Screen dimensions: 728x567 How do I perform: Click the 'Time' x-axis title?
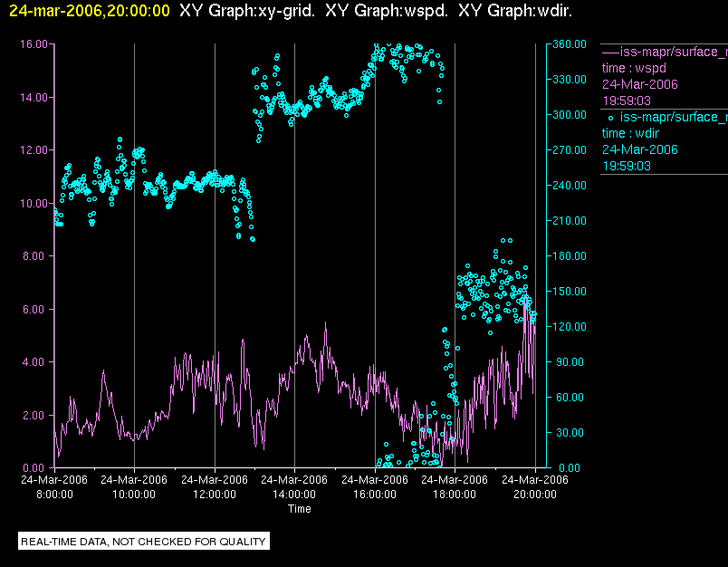[300, 509]
